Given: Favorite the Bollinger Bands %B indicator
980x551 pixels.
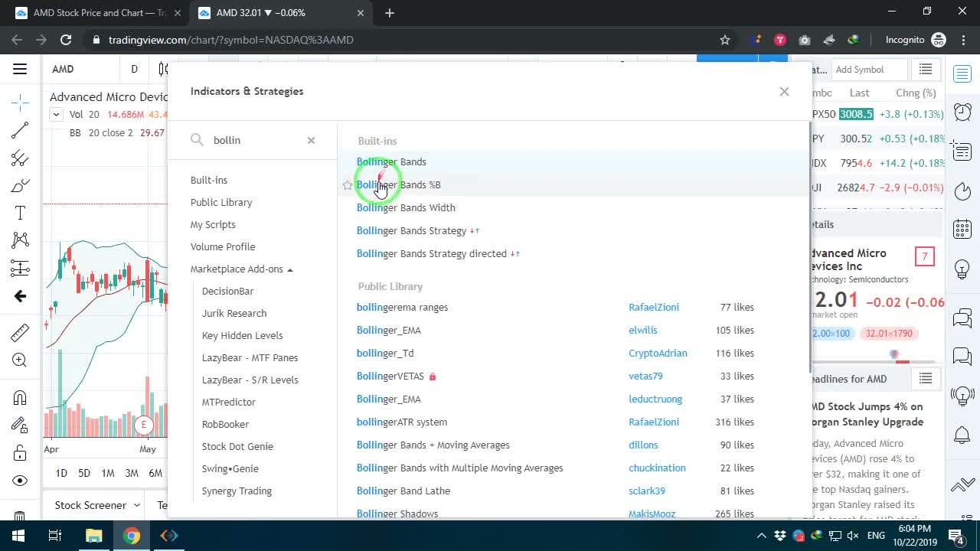Looking at the screenshot, I should pos(348,185).
